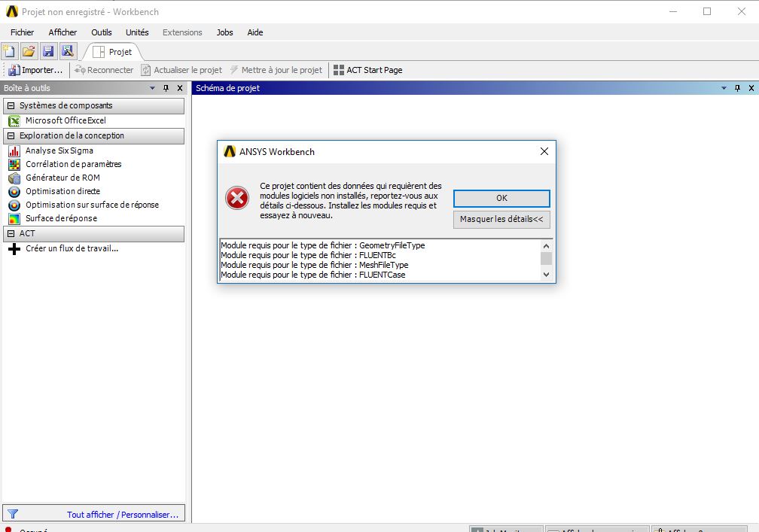The image size is (759, 532).
Task: Minimize the Workbench main window
Action: (x=673, y=11)
